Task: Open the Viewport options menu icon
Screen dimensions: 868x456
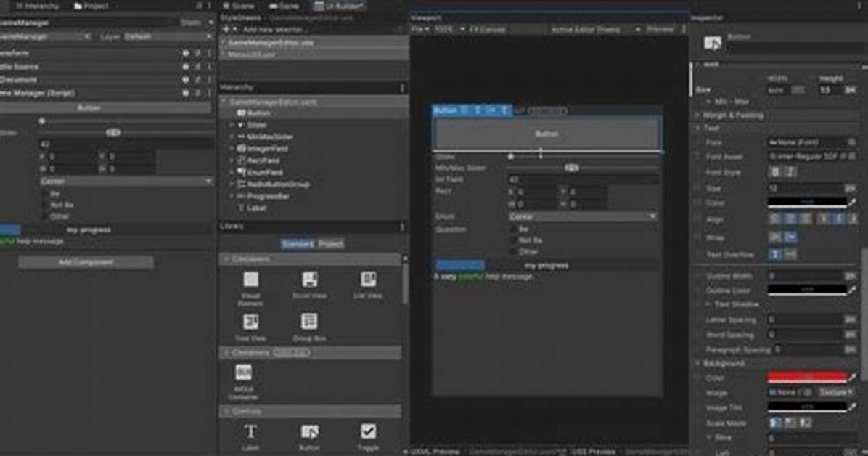Action: (684, 29)
